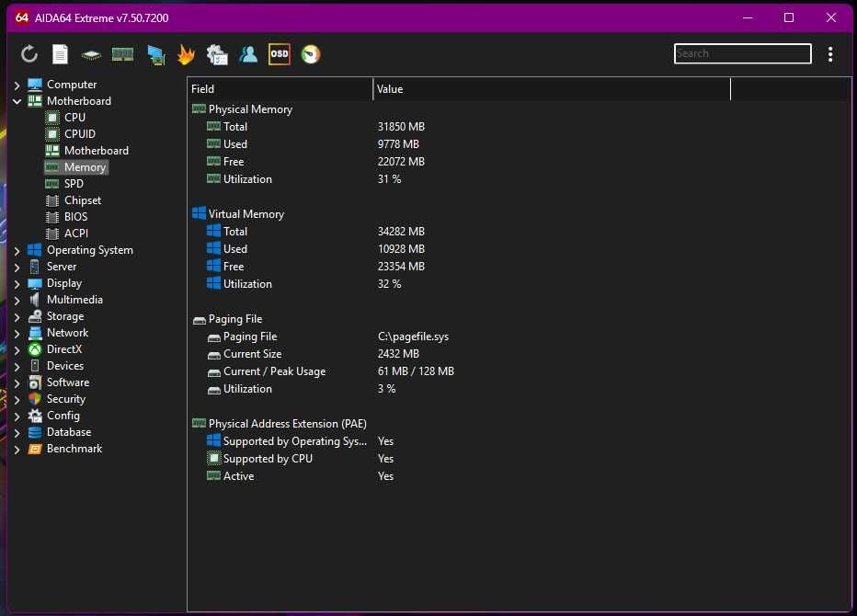Click the Benchmark icon in the tree
857x616 pixels.
pyautogui.click(x=34, y=448)
